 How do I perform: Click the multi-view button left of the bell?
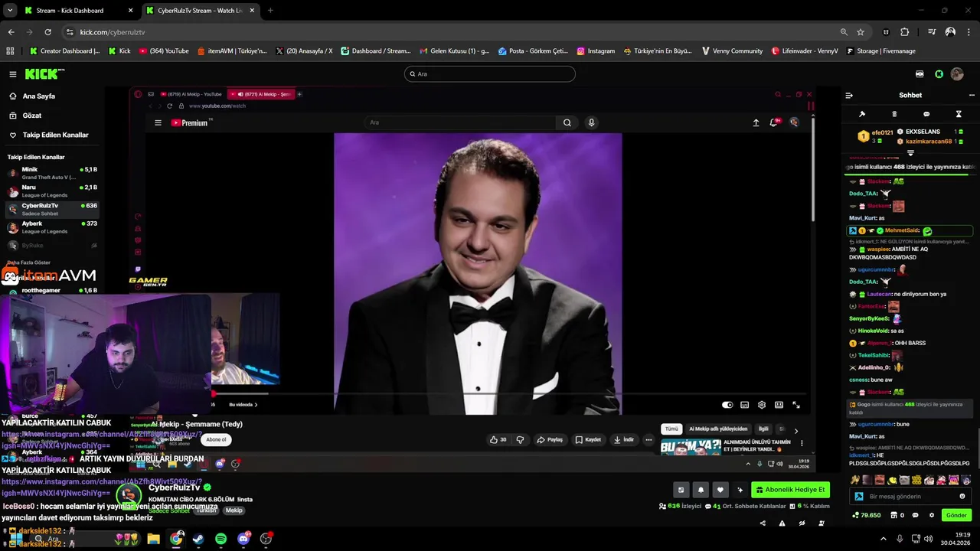(681, 490)
